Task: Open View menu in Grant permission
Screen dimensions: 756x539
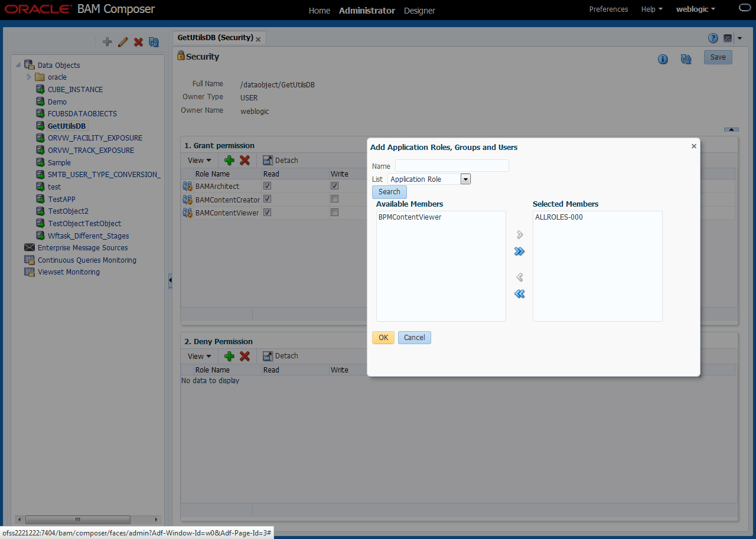Action: coord(199,160)
